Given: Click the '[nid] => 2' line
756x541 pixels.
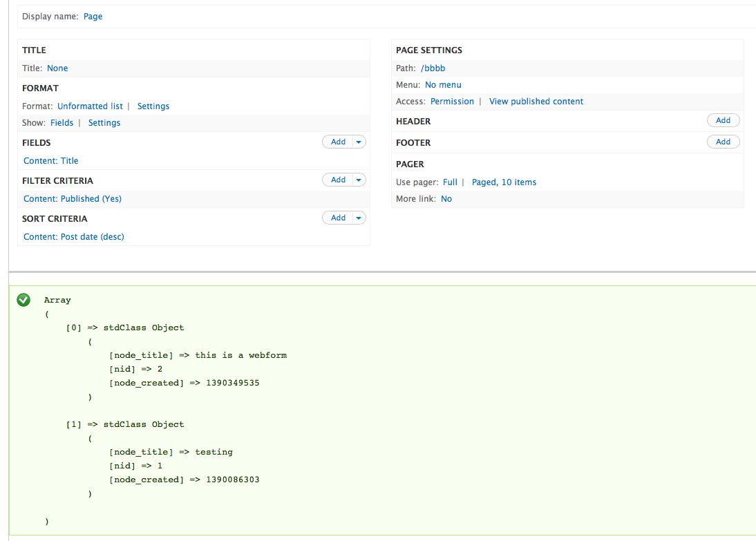Looking at the screenshot, I should pyautogui.click(x=136, y=370).
